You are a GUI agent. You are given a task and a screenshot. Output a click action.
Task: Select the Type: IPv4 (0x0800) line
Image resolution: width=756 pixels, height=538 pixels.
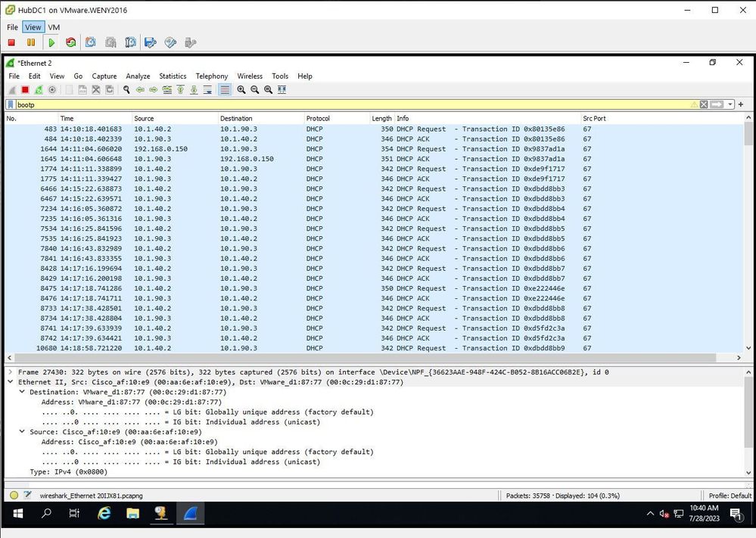point(68,472)
